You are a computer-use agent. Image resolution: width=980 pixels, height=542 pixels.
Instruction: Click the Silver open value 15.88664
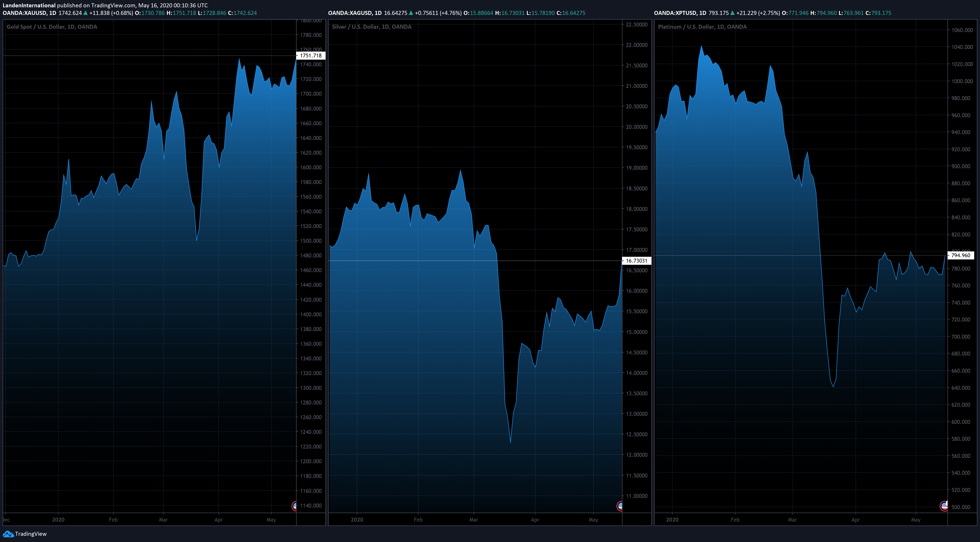(x=481, y=13)
